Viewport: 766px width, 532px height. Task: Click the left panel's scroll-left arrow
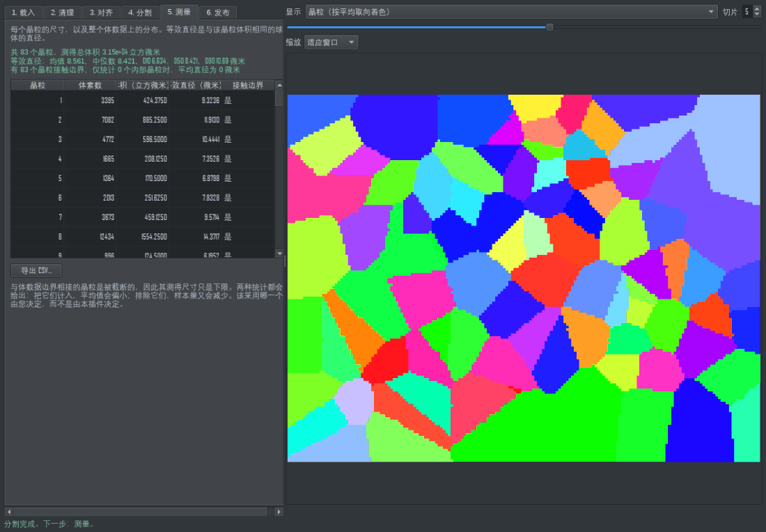coord(9,512)
